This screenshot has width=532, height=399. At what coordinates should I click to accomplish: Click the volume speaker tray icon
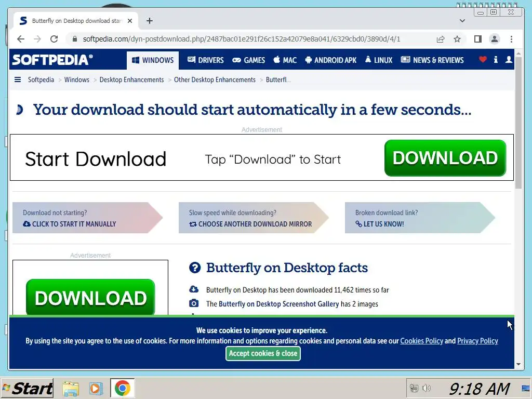[x=427, y=388]
